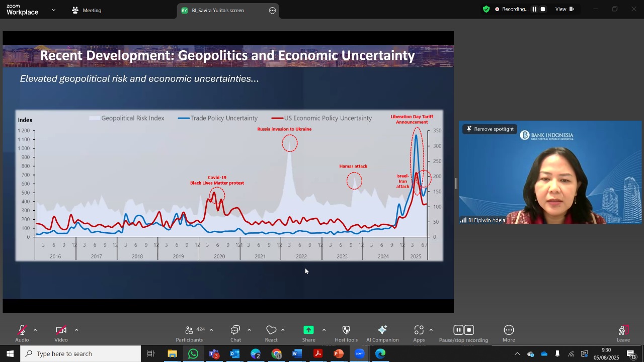Viewport: 644px width, 362px height.
Task: Click the green Share screen icon
Action: pos(308,330)
